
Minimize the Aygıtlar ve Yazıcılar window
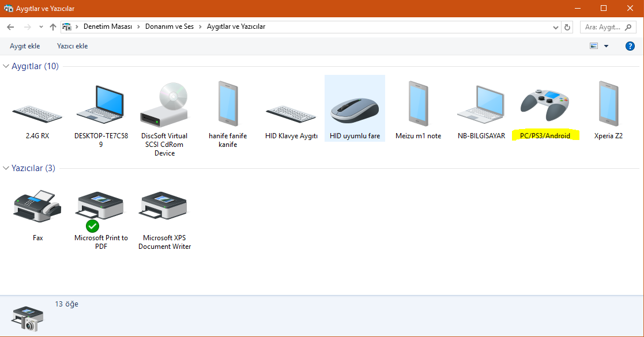point(578,8)
